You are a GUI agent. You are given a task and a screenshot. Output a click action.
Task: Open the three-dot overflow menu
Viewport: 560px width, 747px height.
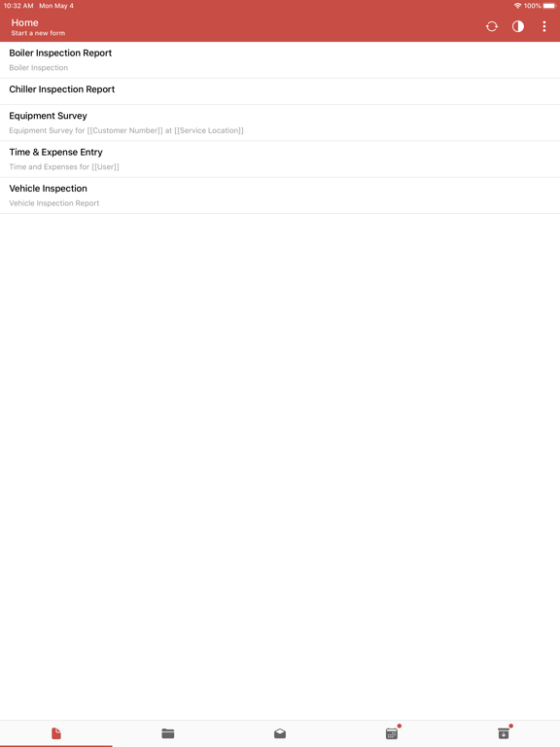(543, 26)
